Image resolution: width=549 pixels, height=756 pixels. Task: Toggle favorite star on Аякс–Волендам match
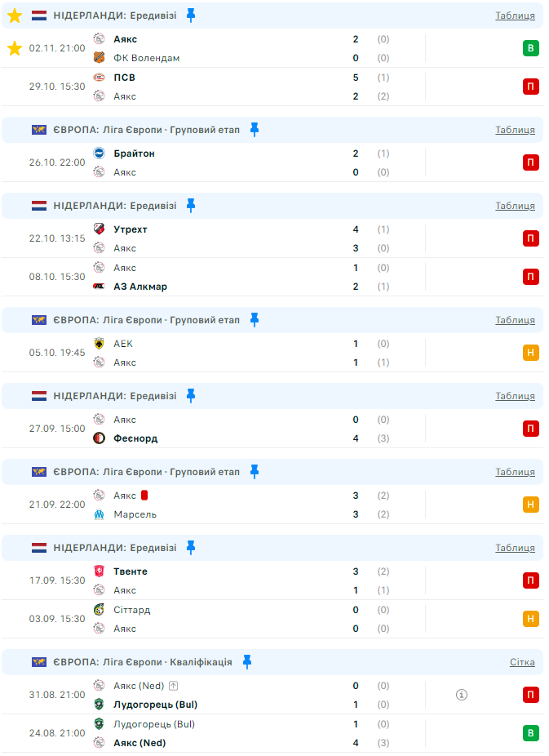tap(15, 48)
